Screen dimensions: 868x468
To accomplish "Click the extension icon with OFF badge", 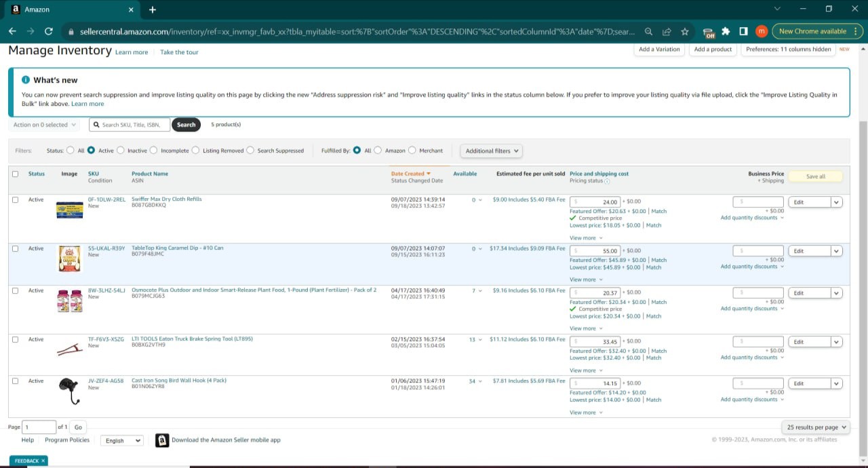I will (x=709, y=32).
